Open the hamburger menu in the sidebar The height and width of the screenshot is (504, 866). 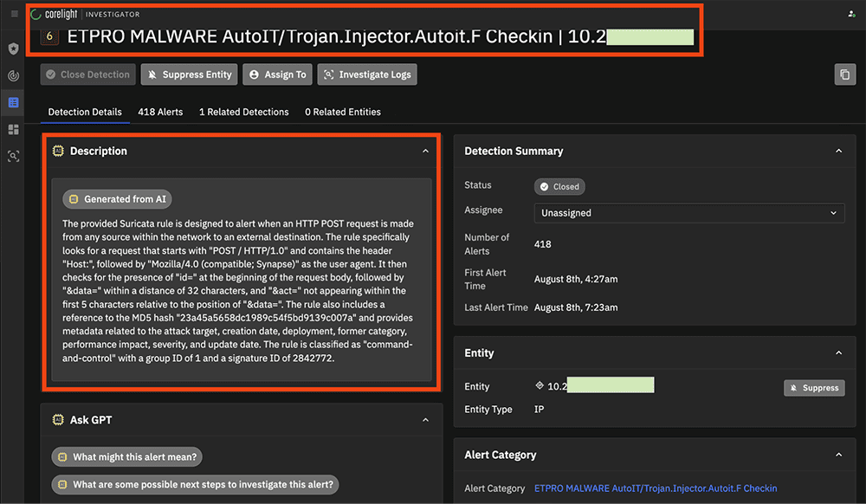tap(14, 14)
